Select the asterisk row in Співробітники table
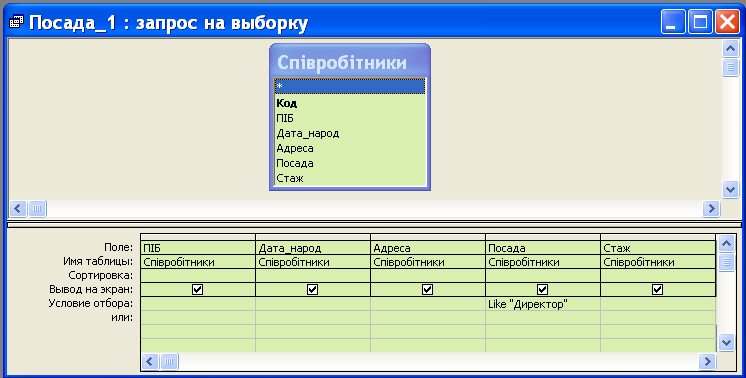The image size is (746, 378). click(x=350, y=87)
